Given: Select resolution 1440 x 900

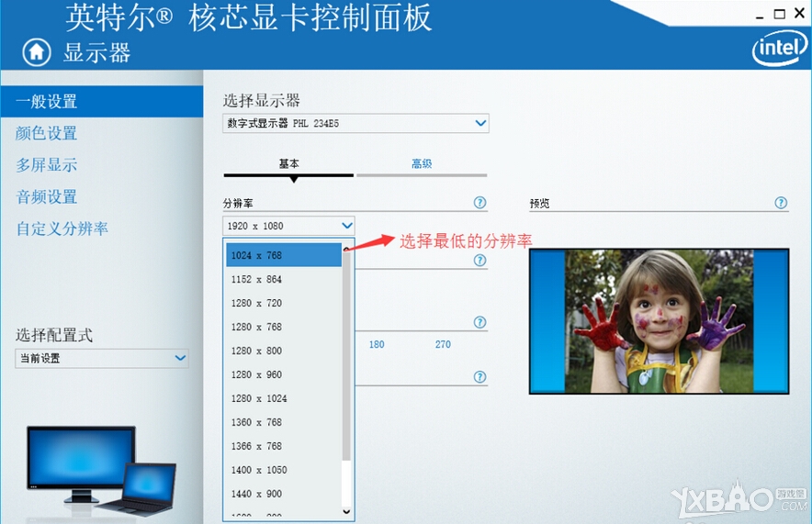Looking at the screenshot, I should coord(284,494).
